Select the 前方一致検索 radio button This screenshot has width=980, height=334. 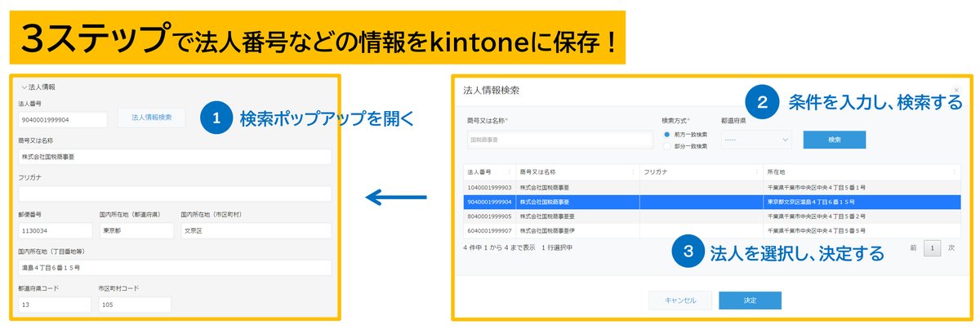pos(667,134)
